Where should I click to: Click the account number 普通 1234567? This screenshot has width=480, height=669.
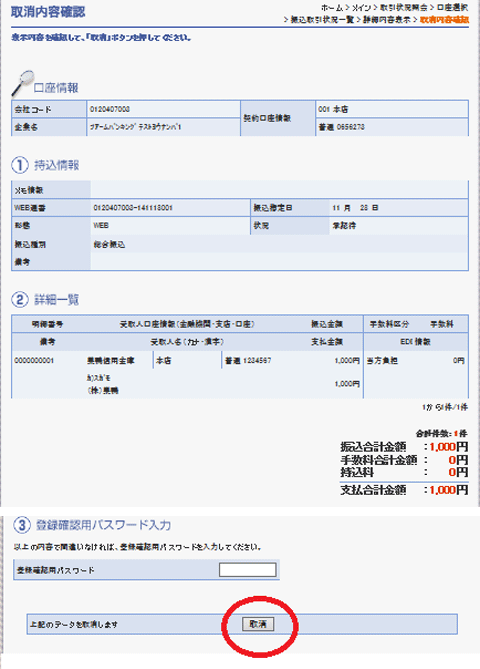click(x=248, y=361)
